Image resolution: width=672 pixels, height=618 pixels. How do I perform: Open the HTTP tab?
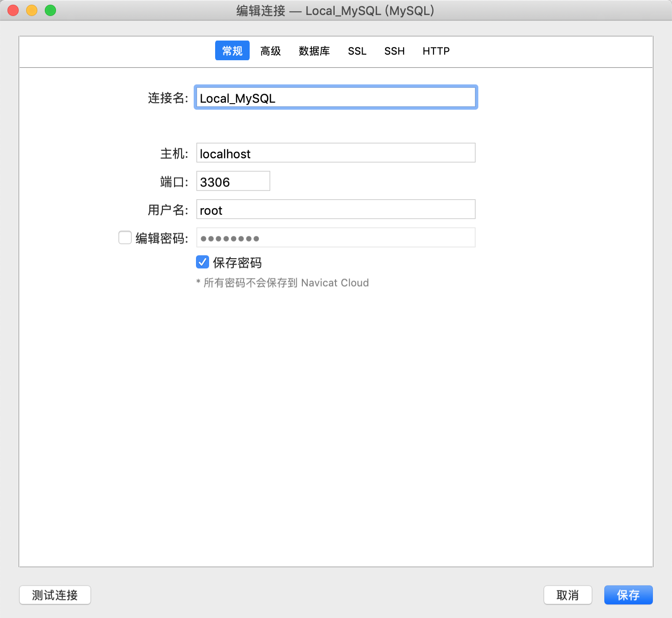tap(436, 51)
